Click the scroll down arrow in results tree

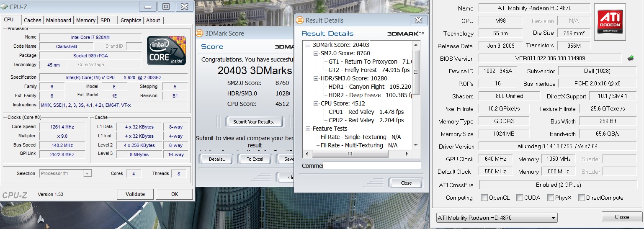point(416,145)
